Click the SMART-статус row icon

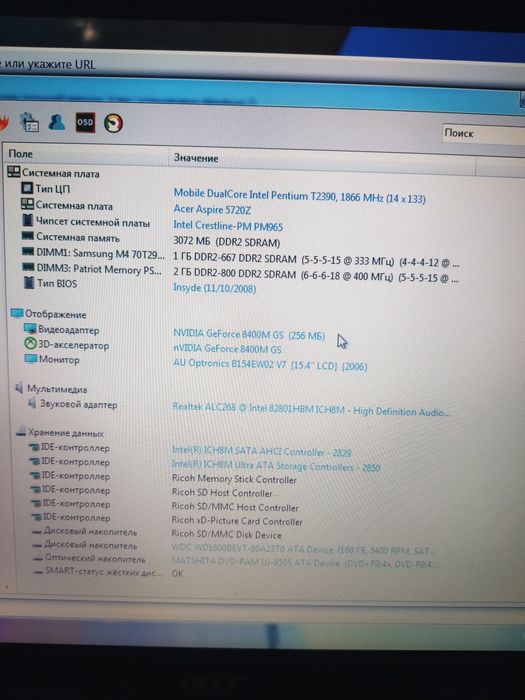click(x=38, y=571)
